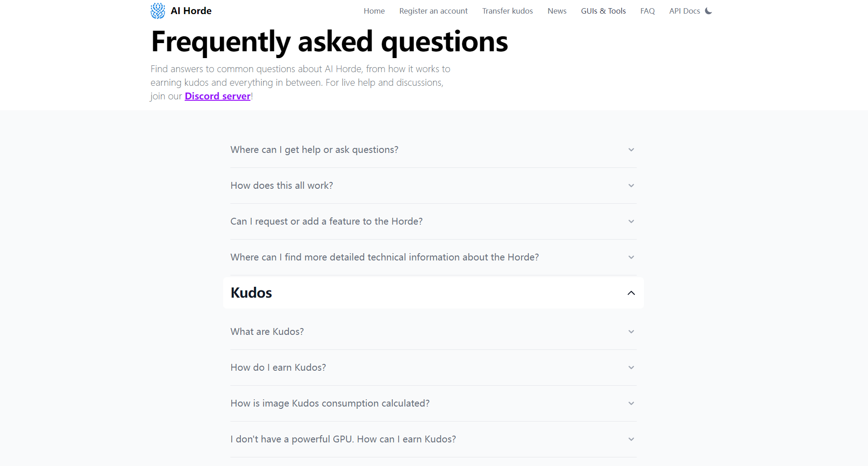The width and height of the screenshot is (868, 466).
Task: Select the FAQ navigation item
Action: 647,11
